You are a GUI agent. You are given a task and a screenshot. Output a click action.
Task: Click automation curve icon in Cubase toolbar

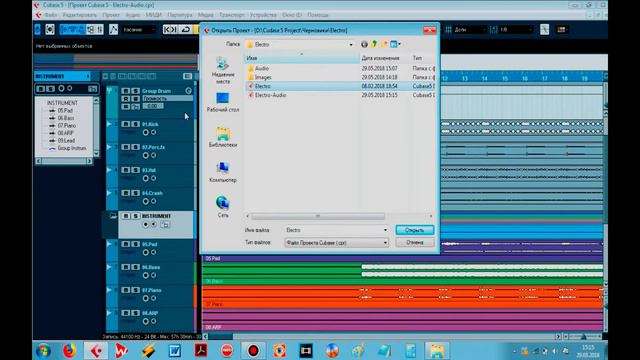(113, 29)
